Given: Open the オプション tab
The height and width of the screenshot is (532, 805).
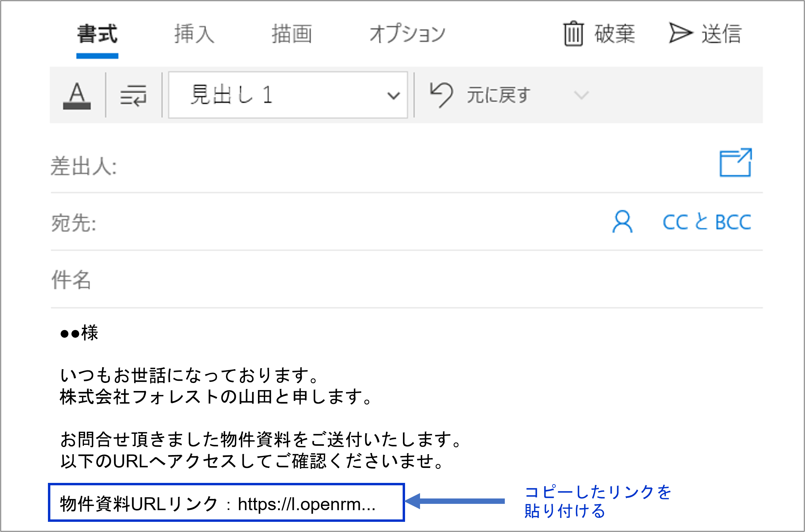Looking at the screenshot, I should (x=407, y=34).
